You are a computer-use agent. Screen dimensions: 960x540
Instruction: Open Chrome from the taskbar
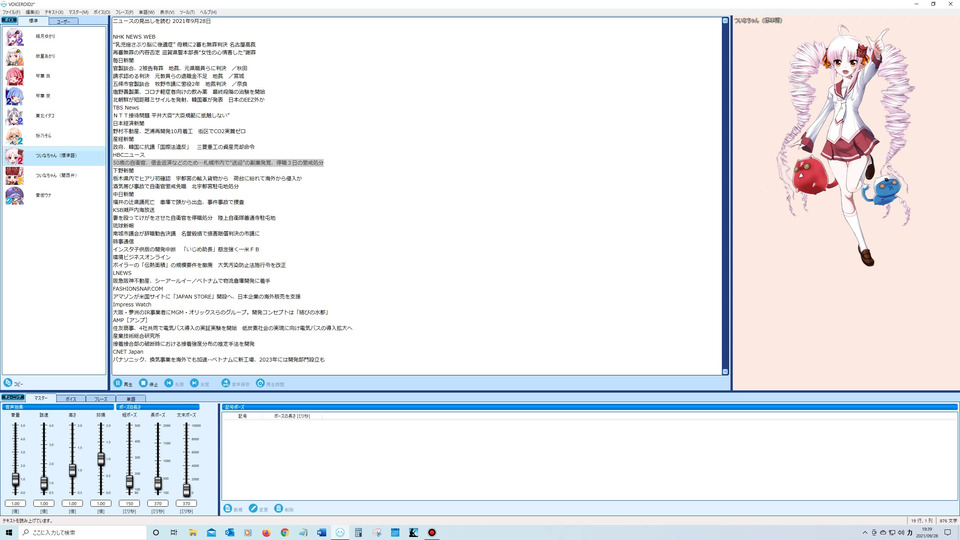point(285,533)
